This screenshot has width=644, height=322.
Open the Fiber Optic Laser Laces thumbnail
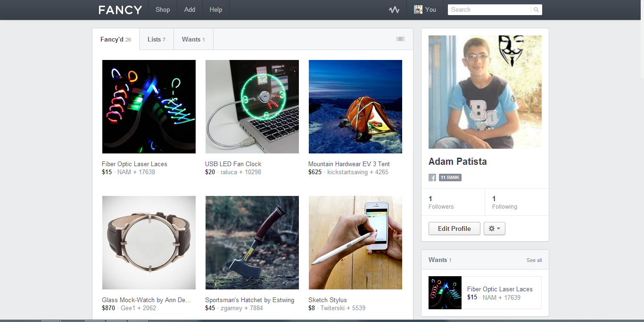(x=149, y=107)
